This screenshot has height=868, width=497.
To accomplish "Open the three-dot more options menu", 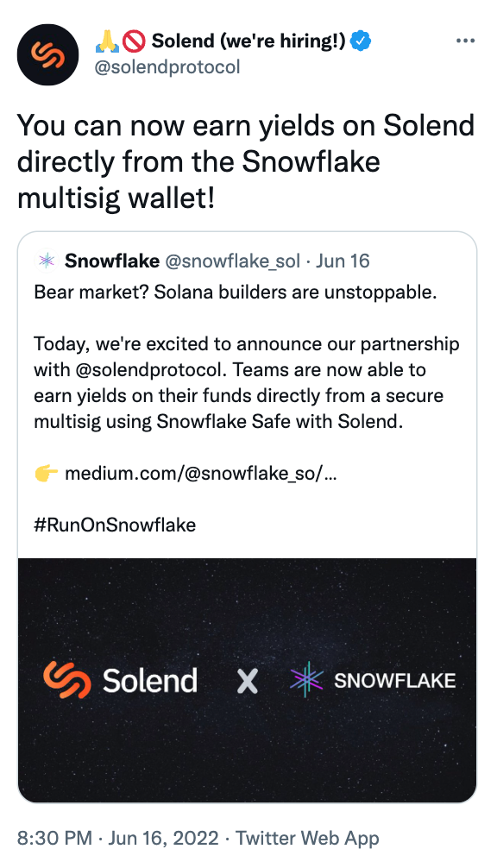I will (465, 41).
